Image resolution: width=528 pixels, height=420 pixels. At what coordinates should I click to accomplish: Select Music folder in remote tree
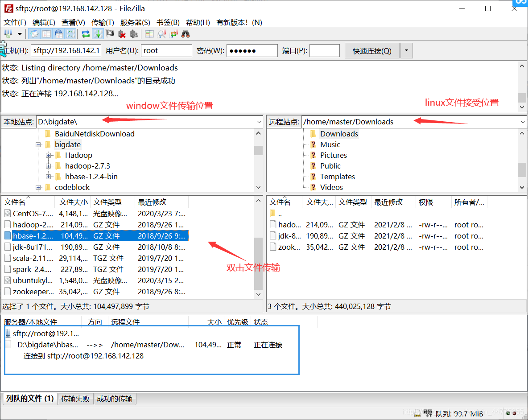pyautogui.click(x=330, y=145)
